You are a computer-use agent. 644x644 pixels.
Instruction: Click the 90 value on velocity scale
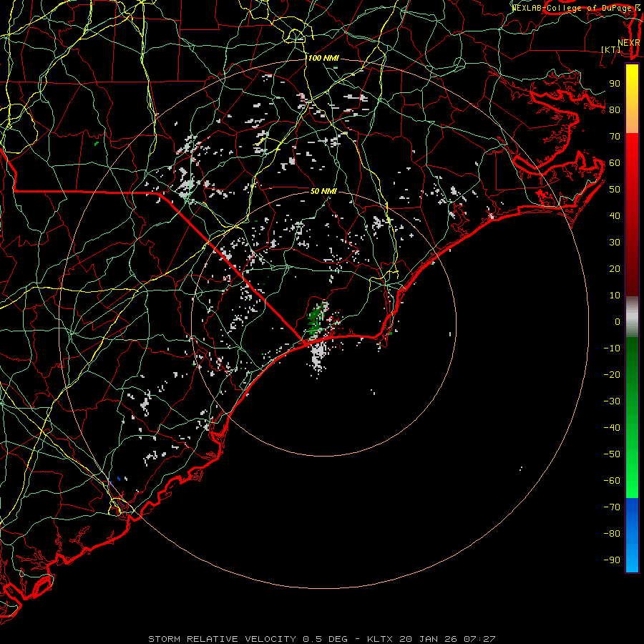(615, 84)
